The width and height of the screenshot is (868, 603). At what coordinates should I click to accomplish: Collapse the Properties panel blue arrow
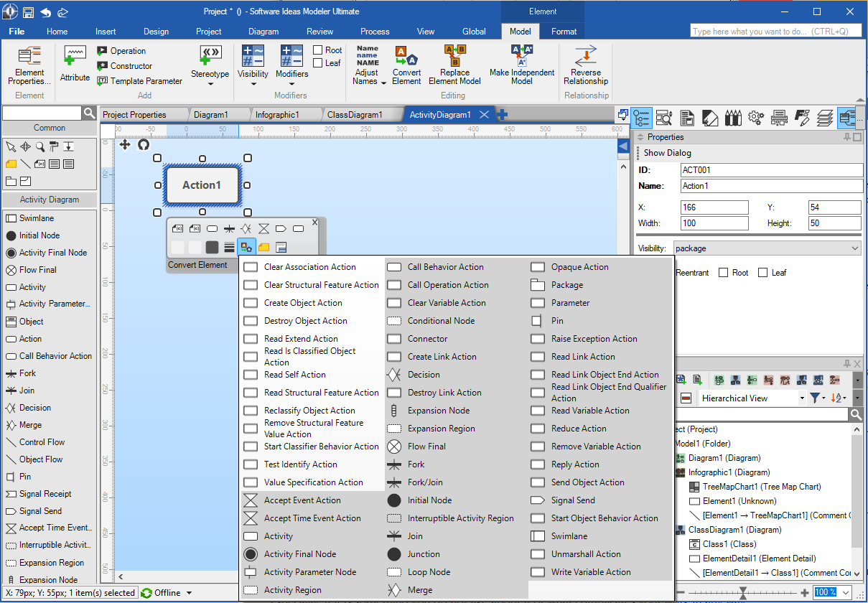click(623, 147)
